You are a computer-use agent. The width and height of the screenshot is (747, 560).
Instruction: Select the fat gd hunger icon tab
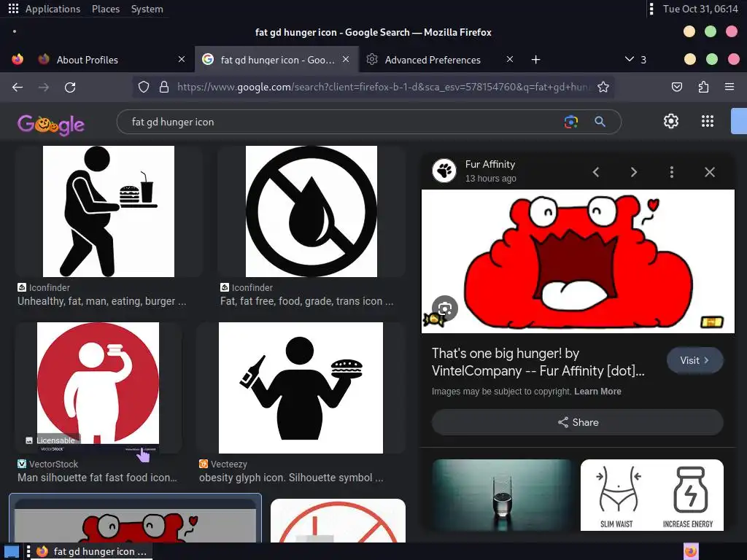[277, 60]
